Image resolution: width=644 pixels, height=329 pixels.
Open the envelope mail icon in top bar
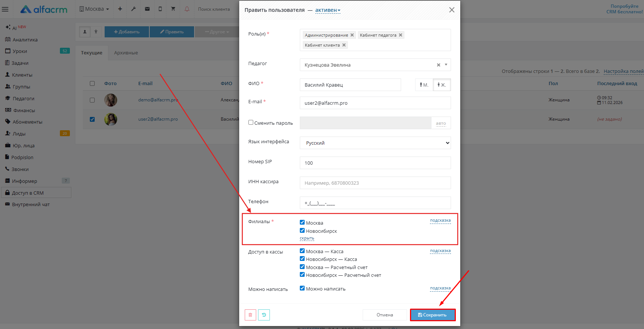147,9
